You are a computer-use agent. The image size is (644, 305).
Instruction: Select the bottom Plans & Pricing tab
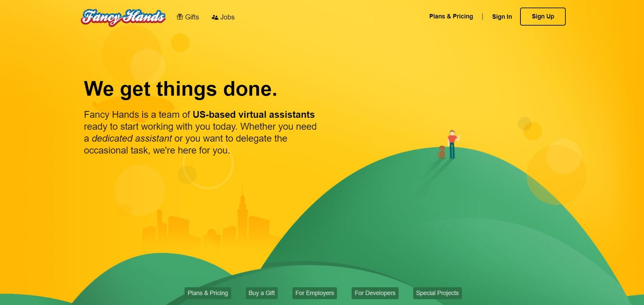click(x=208, y=293)
